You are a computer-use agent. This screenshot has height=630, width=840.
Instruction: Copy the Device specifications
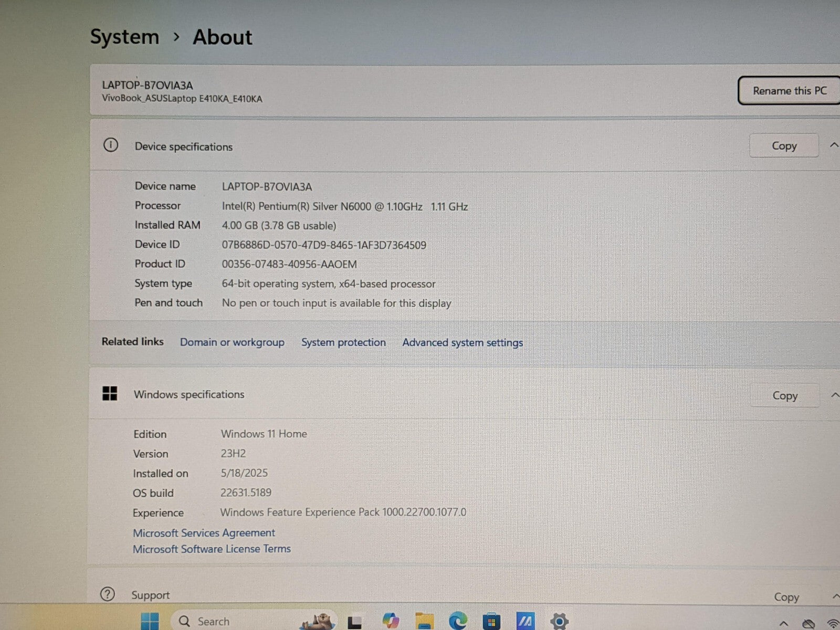[x=784, y=146]
